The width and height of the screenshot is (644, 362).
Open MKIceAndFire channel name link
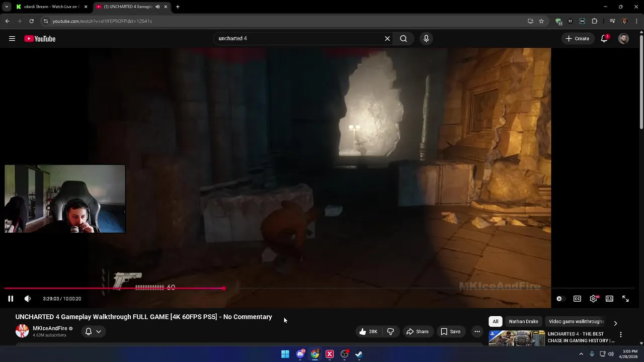tap(50, 328)
